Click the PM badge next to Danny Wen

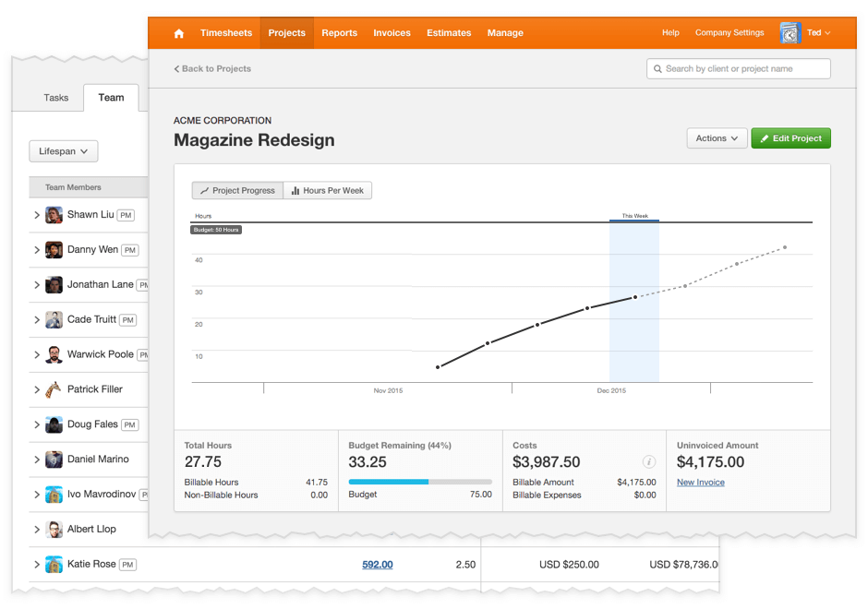(130, 250)
